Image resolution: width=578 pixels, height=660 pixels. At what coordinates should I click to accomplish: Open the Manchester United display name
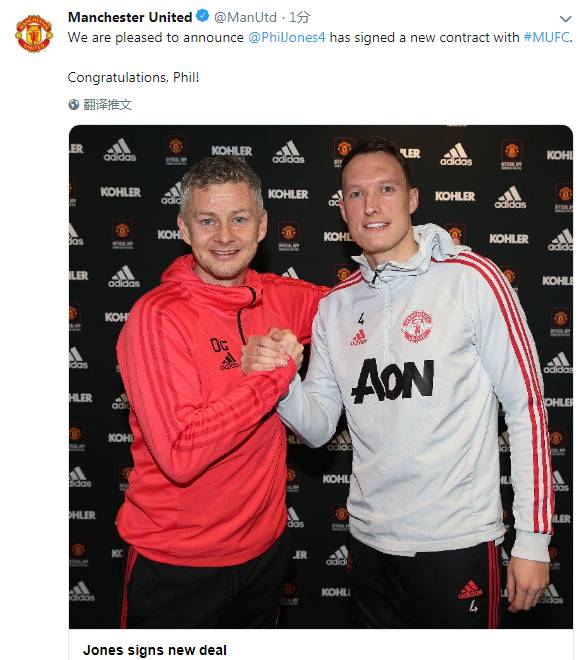(130, 17)
